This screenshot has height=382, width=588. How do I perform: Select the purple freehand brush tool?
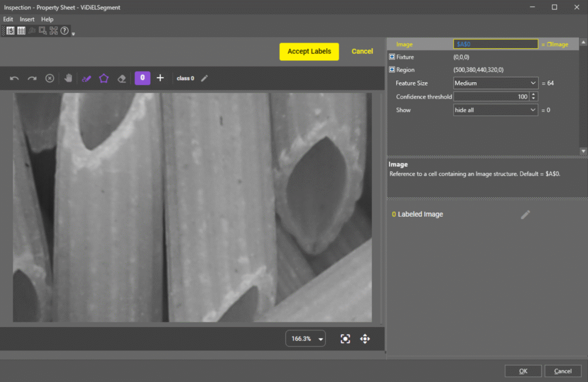pyautogui.click(x=86, y=79)
